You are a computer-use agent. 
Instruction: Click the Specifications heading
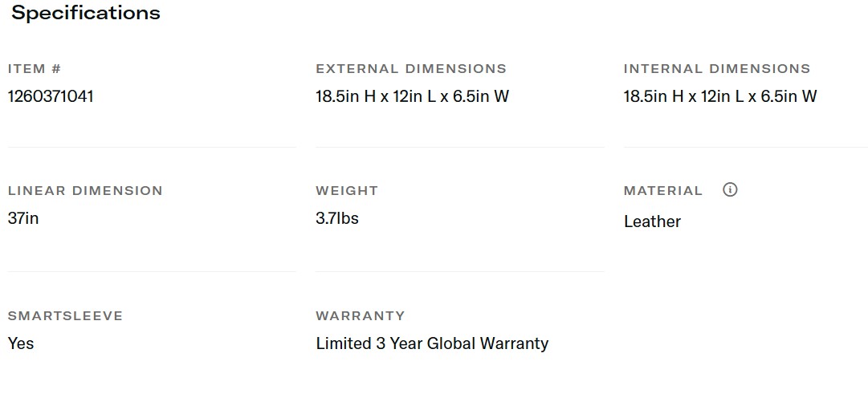point(86,14)
